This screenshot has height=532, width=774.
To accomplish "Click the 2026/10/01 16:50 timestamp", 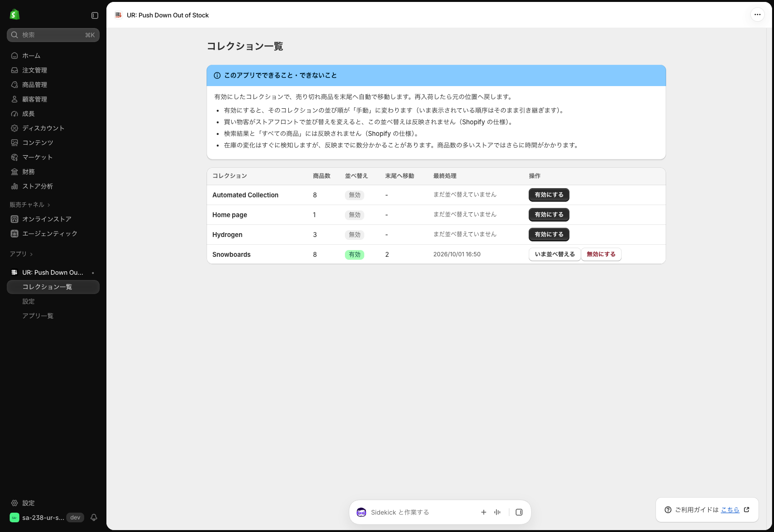I will point(457,254).
